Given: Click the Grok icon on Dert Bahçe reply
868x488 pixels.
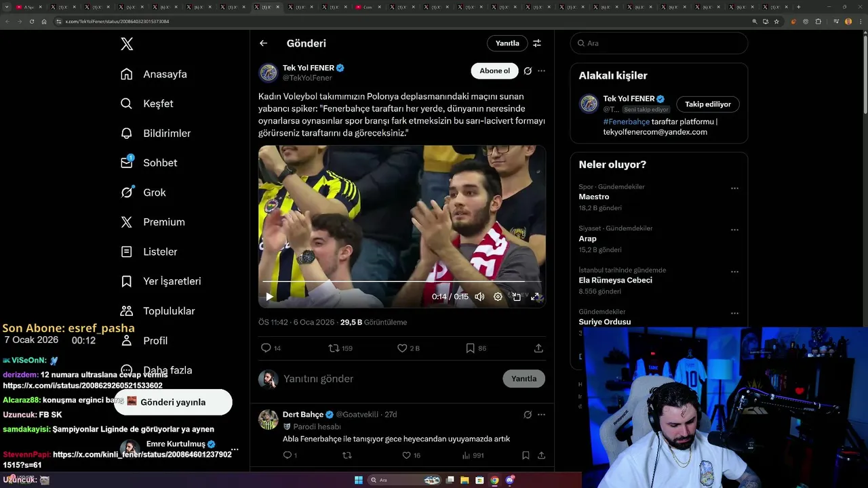Looking at the screenshot, I should pyautogui.click(x=528, y=414).
